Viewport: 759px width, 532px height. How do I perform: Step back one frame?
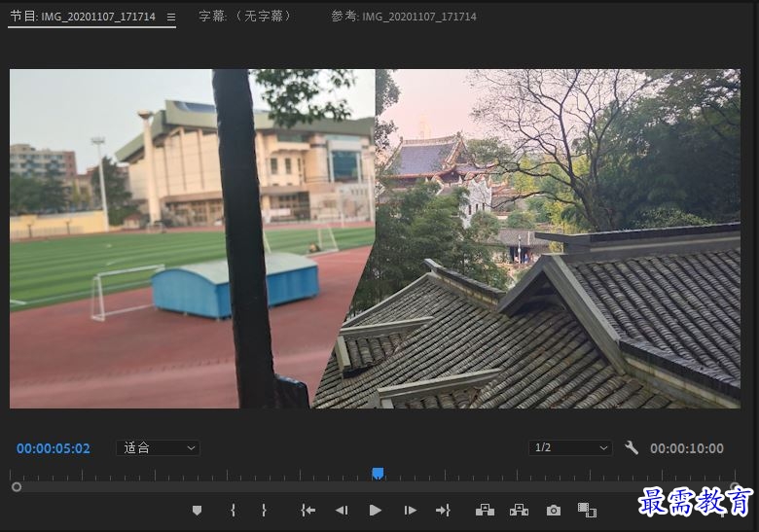click(342, 511)
